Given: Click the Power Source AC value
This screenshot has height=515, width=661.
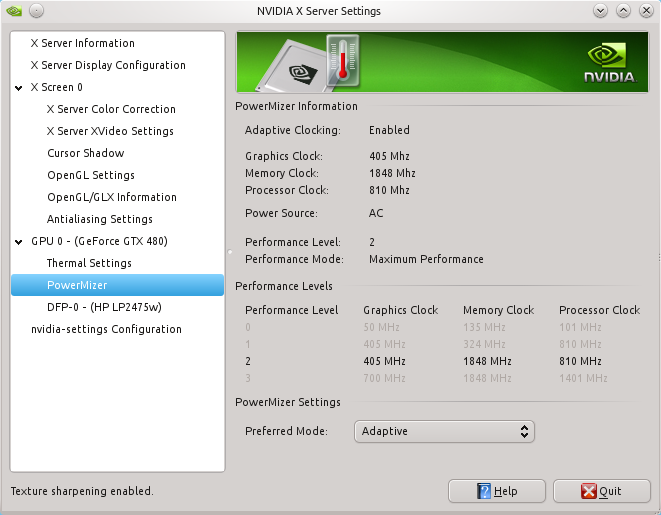Looking at the screenshot, I should point(376,213).
